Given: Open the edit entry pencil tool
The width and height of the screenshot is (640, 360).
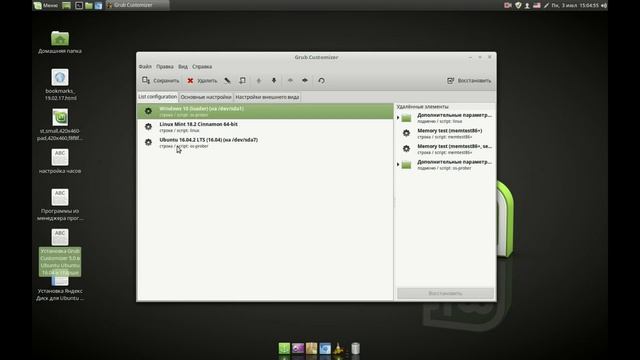Looking at the screenshot, I should [227, 80].
